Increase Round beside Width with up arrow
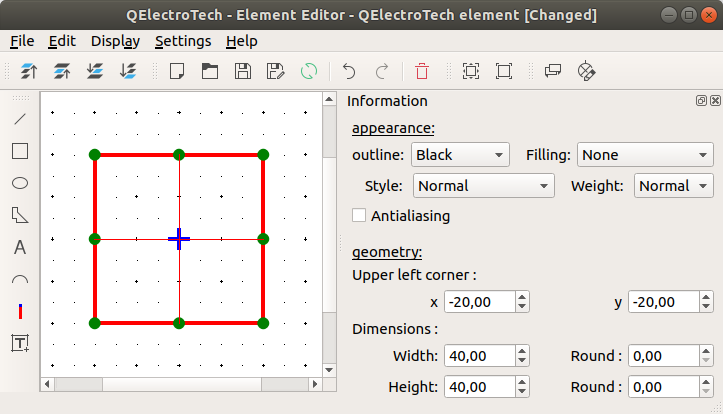This screenshot has width=723, height=414. (706, 351)
